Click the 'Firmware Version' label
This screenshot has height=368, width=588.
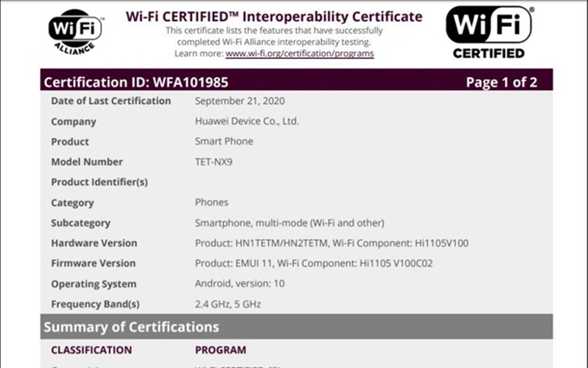[x=93, y=263]
